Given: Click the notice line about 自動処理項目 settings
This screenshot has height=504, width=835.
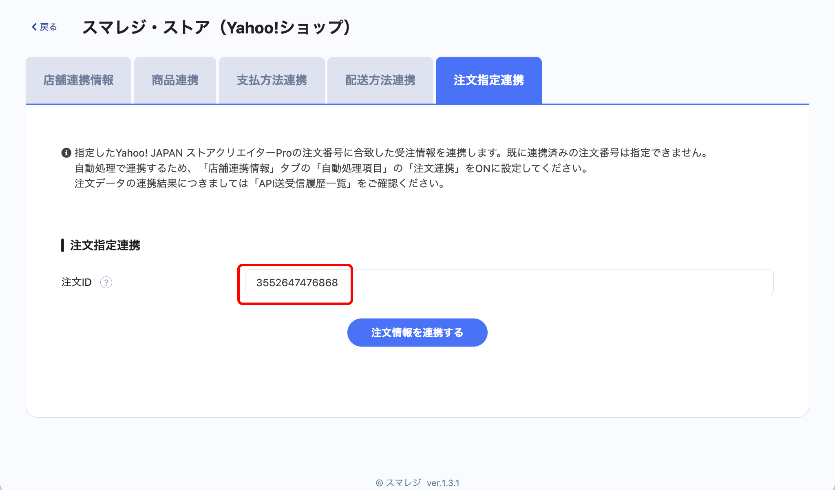Looking at the screenshot, I should coord(331,168).
